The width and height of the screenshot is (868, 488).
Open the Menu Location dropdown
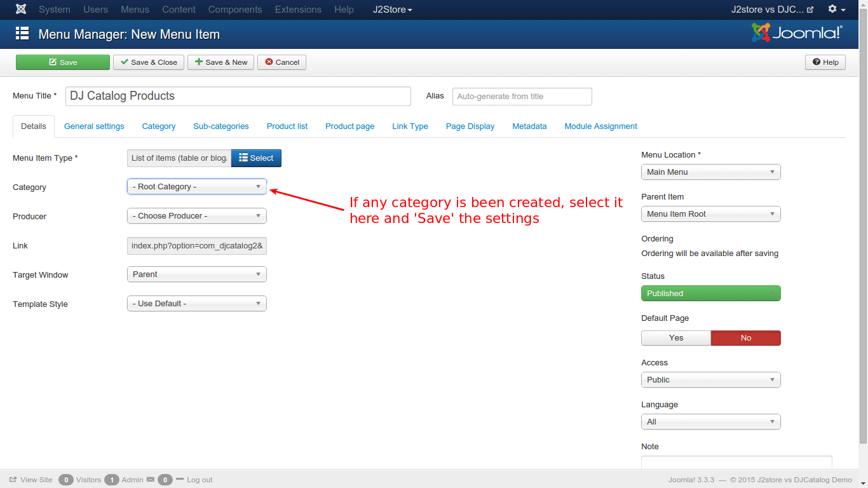coord(711,172)
